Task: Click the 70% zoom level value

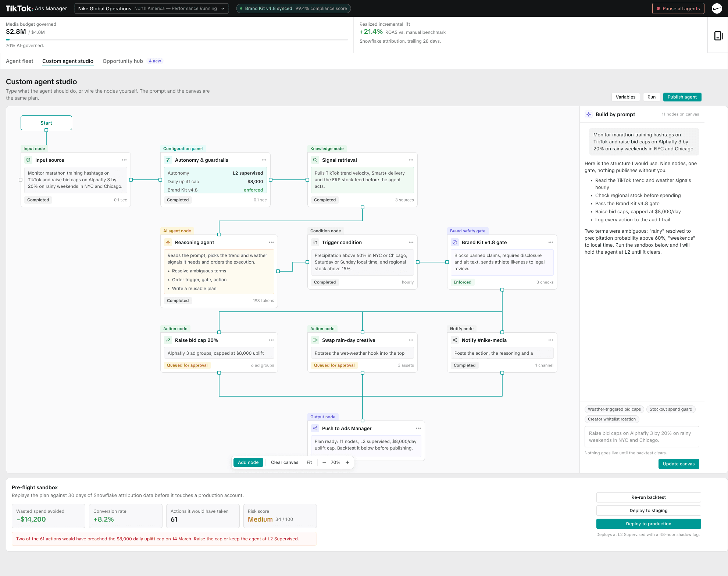Action: click(x=335, y=462)
